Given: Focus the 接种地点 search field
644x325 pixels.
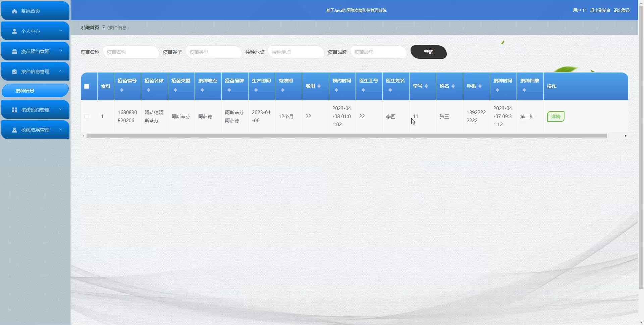Looking at the screenshot, I should (296, 52).
